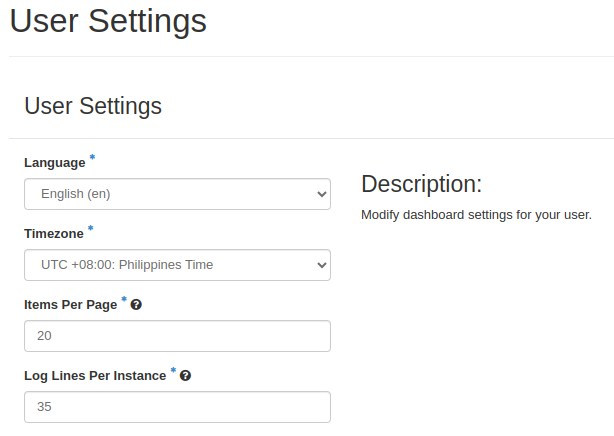Click the help icon beside Log Lines Per Instance
The height and width of the screenshot is (436, 614).
tap(185, 376)
